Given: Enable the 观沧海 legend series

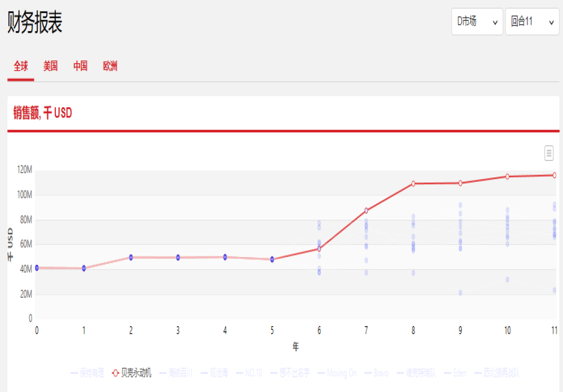Looking at the screenshot, I should 218,373.
